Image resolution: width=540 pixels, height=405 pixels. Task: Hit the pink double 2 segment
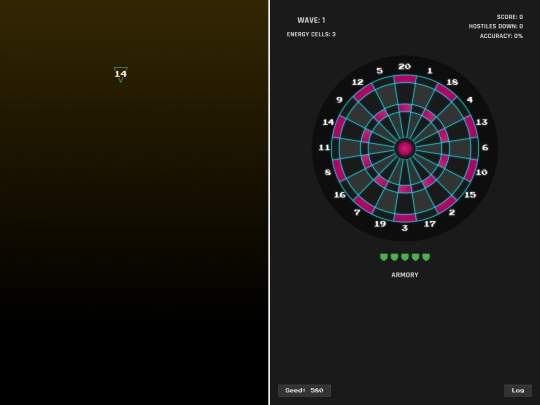tap(446, 204)
